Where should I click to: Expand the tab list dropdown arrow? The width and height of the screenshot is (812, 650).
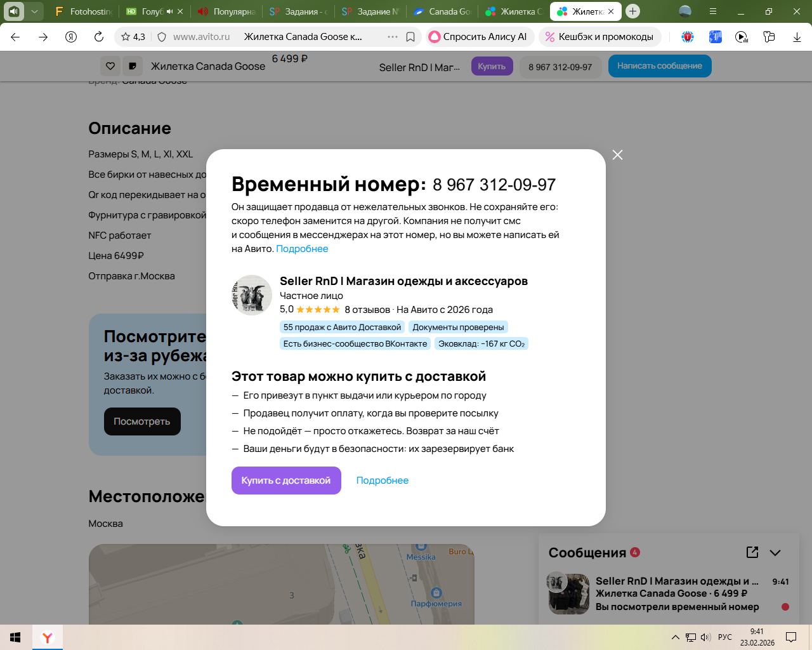[x=34, y=11]
